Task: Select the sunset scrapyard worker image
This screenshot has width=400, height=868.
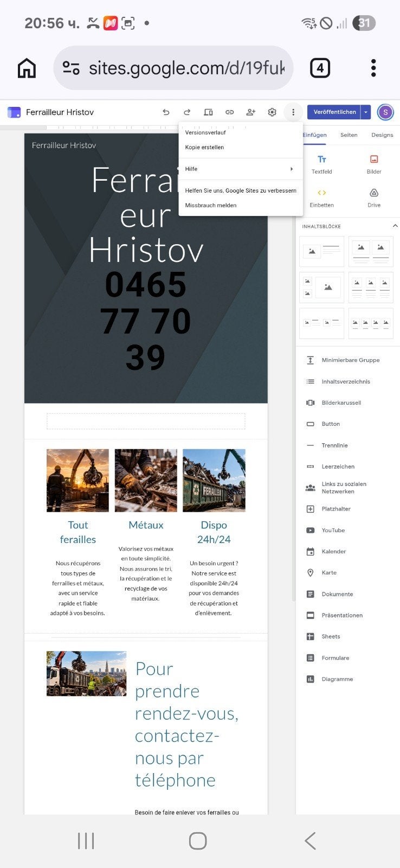Action: point(78,480)
